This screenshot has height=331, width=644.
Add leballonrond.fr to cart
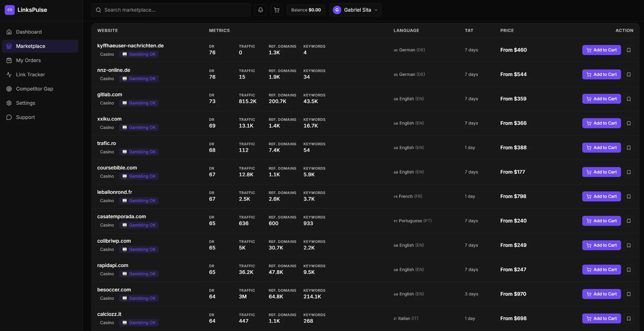(602, 196)
